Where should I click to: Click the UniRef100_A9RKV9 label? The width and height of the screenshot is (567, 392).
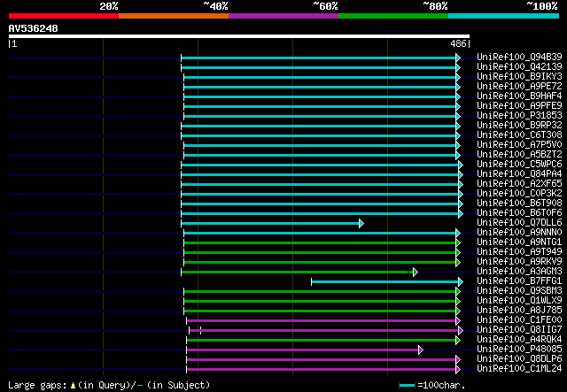[x=519, y=262]
